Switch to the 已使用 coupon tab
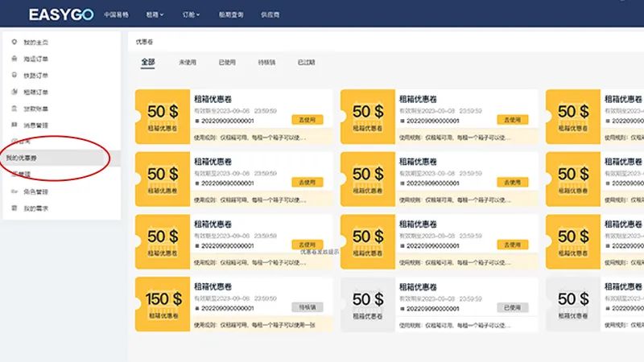Viewport: 644px width, 362px height. click(x=227, y=62)
